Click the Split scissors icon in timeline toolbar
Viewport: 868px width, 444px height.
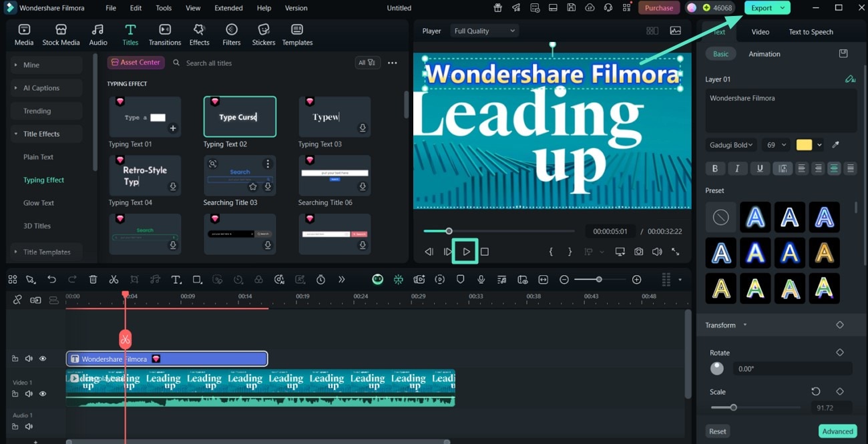pos(114,280)
